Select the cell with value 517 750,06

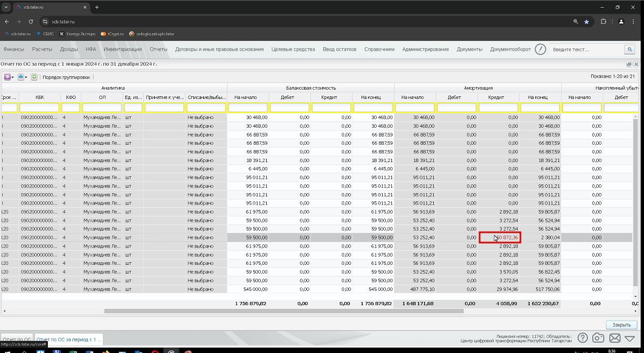pyautogui.click(x=540, y=289)
